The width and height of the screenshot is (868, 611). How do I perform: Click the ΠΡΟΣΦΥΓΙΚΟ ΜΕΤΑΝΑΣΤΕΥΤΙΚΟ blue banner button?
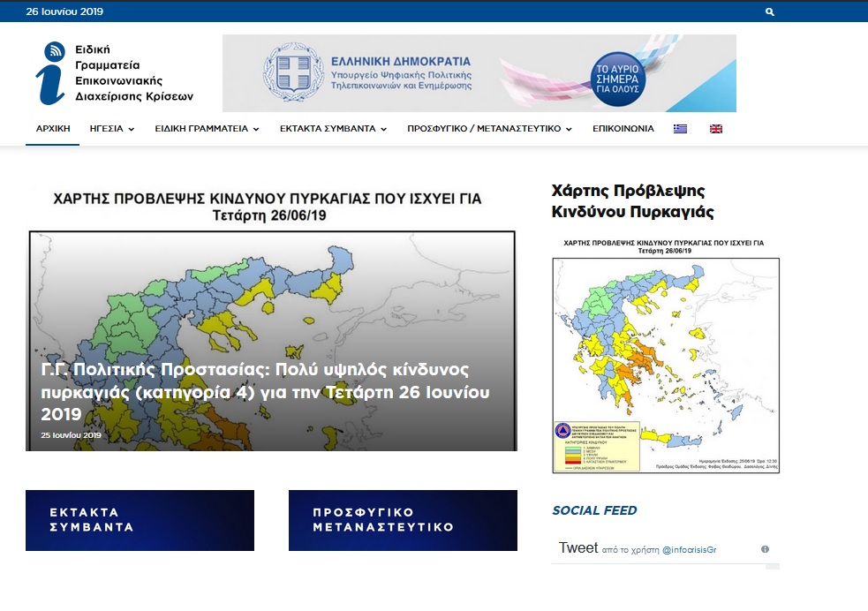point(403,520)
